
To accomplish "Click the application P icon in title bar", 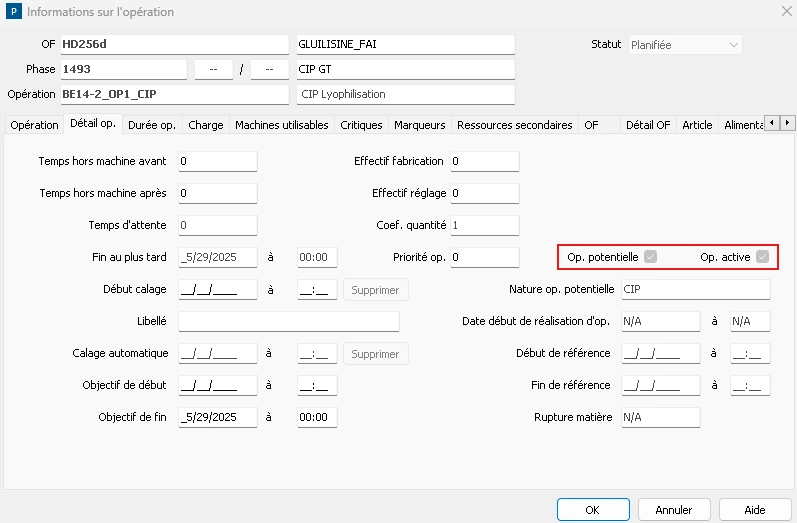I will tap(13, 12).
